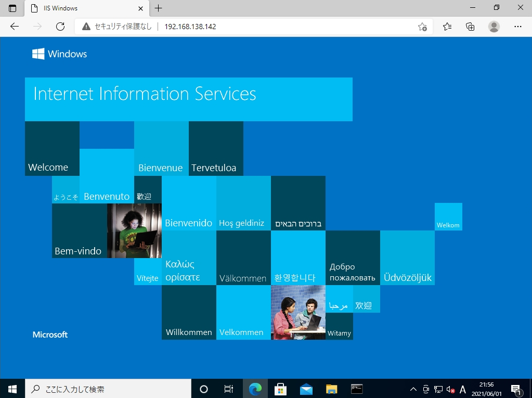Open the Windows Start menu
Viewport: 532px width, 398px height.
(x=12, y=389)
